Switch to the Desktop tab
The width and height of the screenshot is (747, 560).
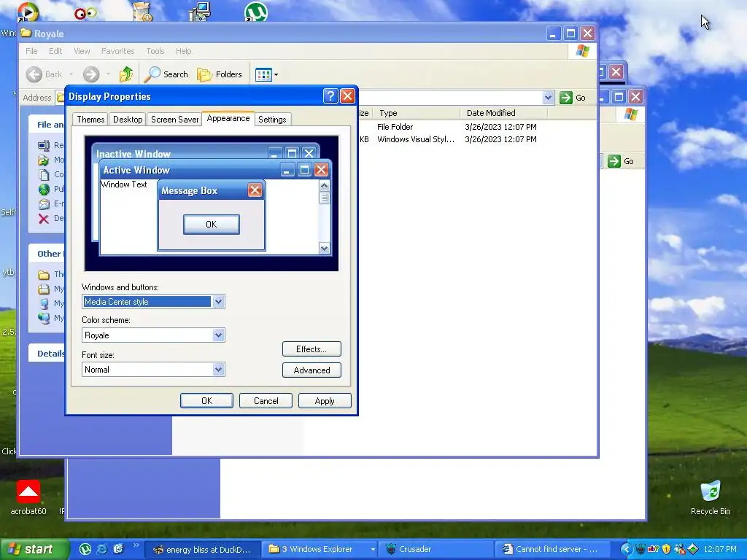coord(128,120)
